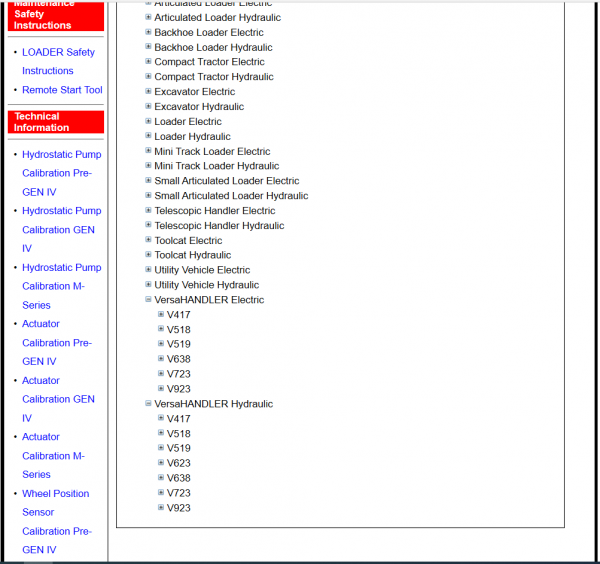
Task: Expand V723 under VersaHANDLER Hydraulic
Action: tap(161, 492)
